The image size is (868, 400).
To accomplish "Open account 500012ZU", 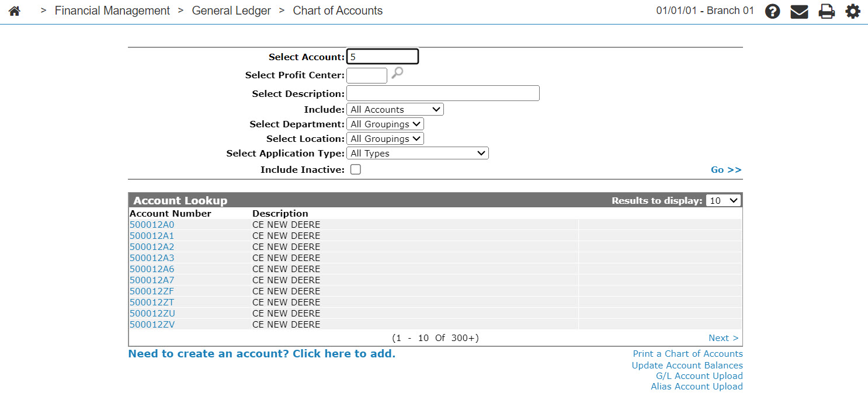I will [x=152, y=314].
